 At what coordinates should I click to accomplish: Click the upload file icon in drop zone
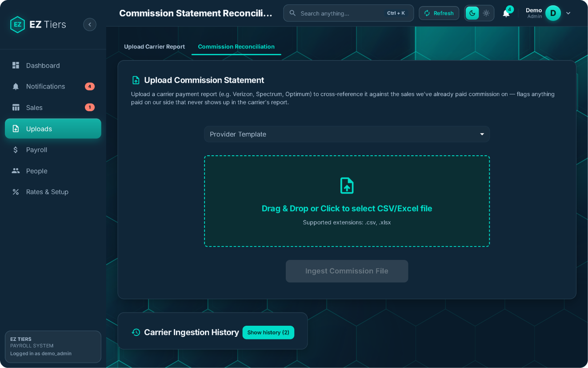tap(347, 186)
